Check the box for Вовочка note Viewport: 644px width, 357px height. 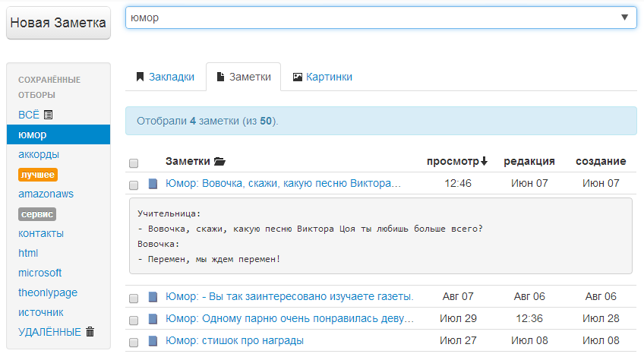point(134,185)
